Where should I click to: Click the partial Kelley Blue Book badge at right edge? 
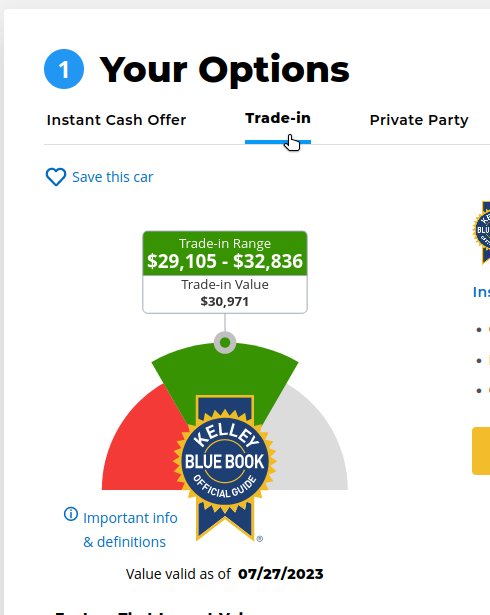point(482,232)
